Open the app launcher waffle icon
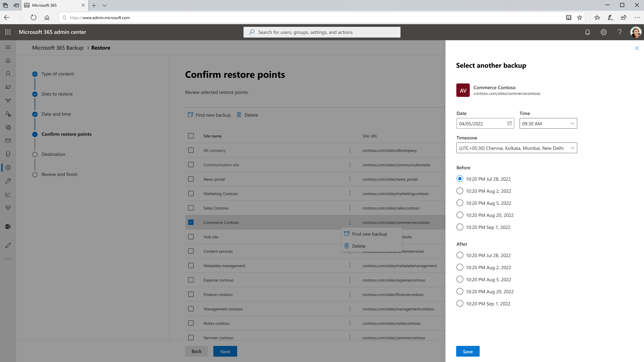This screenshot has width=644, height=362. coord(8,32)
